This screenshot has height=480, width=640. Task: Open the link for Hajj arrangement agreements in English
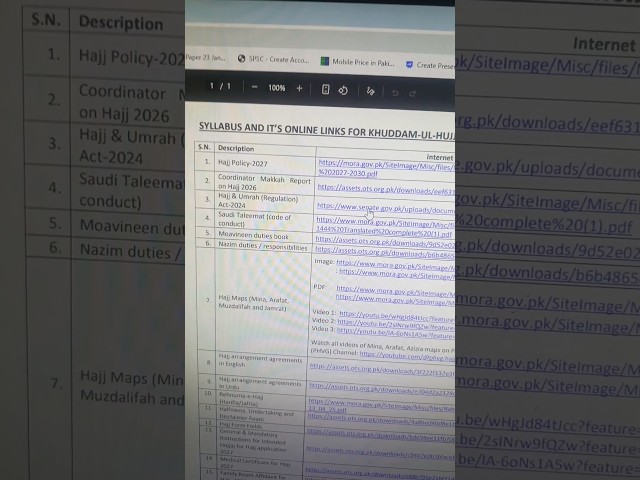tap(381, 369)
